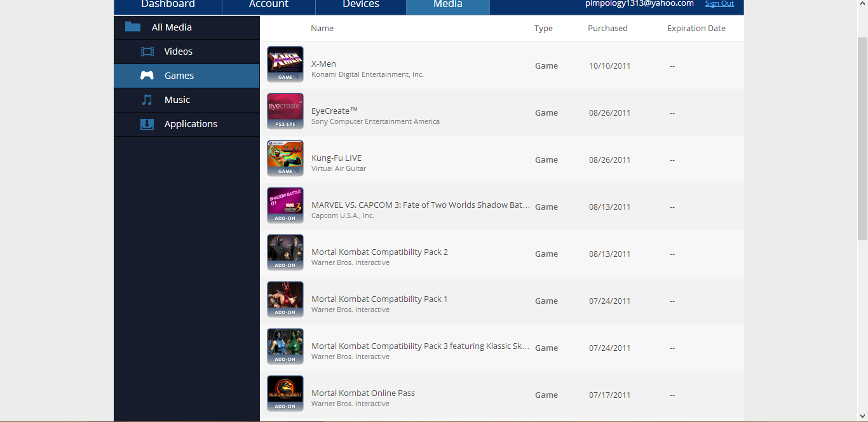This screenshot has height=422, width=868.
Task: Click the Applications download icon
Action: [147, 124]
